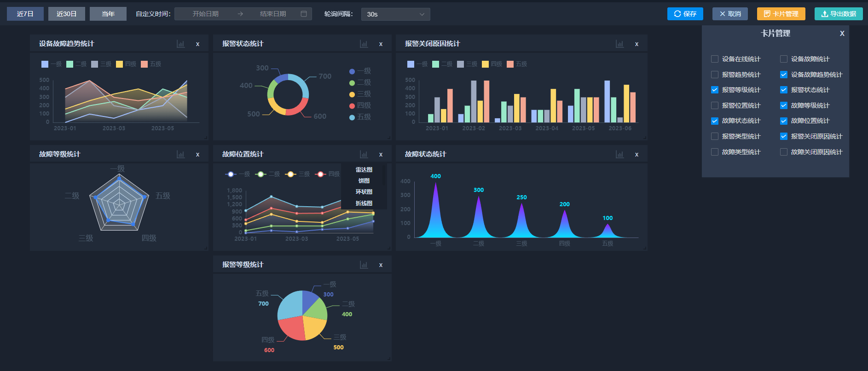Uncheck the 故障等级统计 checkbox
Viewport: 868px width, 371px height.
[784, 105]
